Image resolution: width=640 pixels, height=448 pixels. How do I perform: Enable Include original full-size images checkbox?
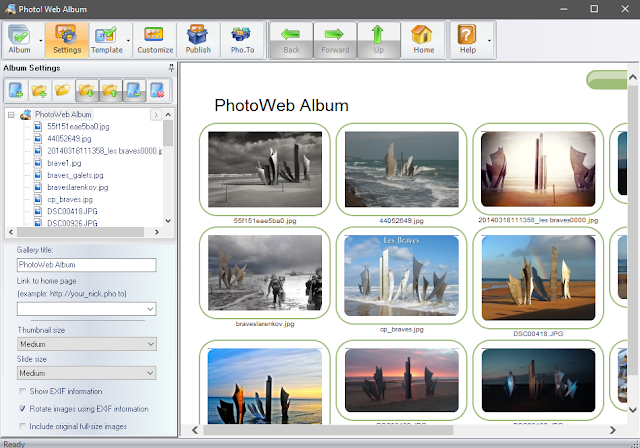22,426
